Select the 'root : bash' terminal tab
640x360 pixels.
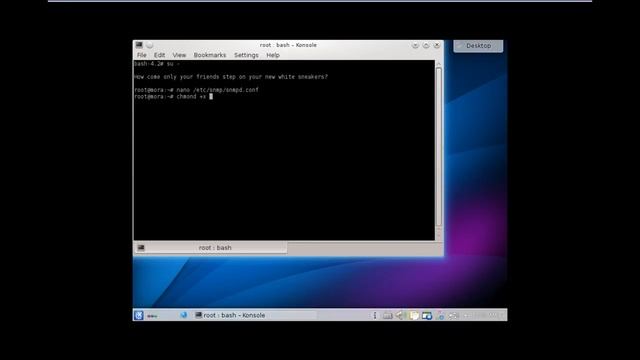coord(211,248)
